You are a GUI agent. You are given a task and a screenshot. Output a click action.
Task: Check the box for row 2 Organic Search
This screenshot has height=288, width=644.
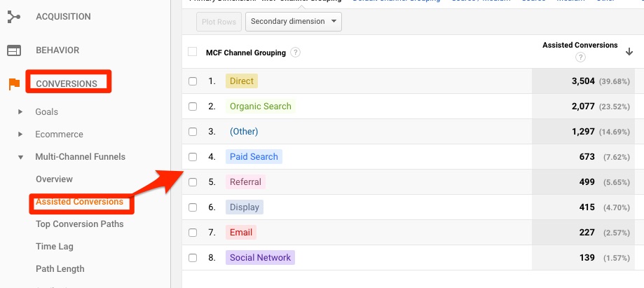[193, 107]
